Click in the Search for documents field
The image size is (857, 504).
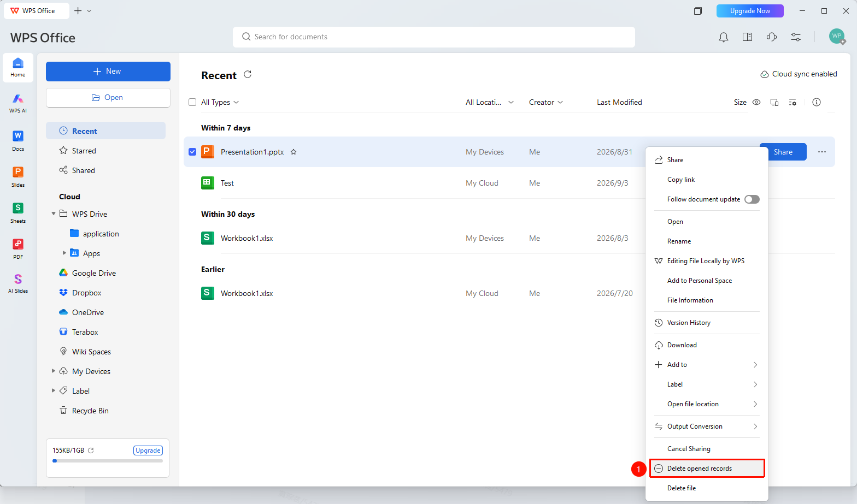(x=434, y=37)
